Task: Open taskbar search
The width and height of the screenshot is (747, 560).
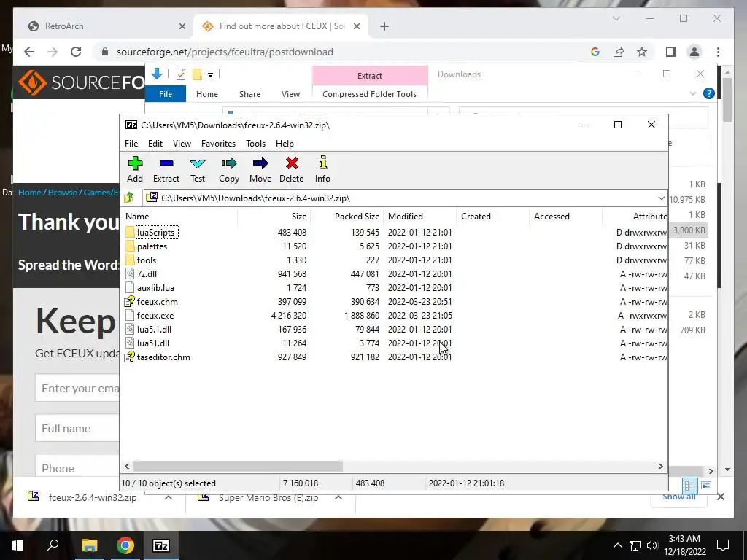Action: click(x=53, y=545)
